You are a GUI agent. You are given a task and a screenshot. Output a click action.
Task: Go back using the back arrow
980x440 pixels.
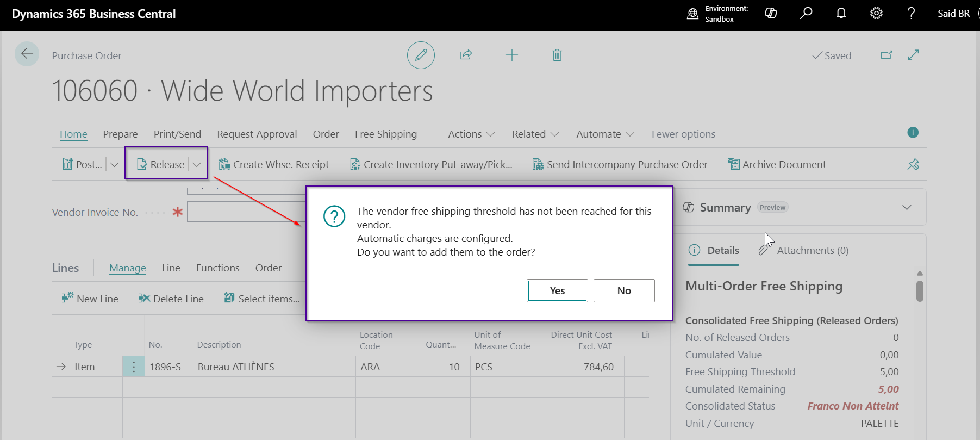(27, 54)
